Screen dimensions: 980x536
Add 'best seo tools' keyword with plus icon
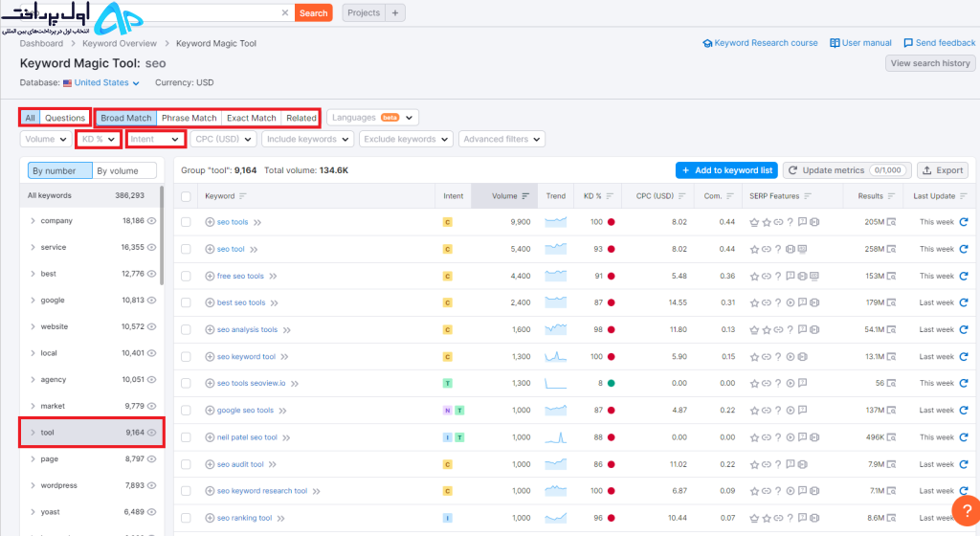click(210, 302)
